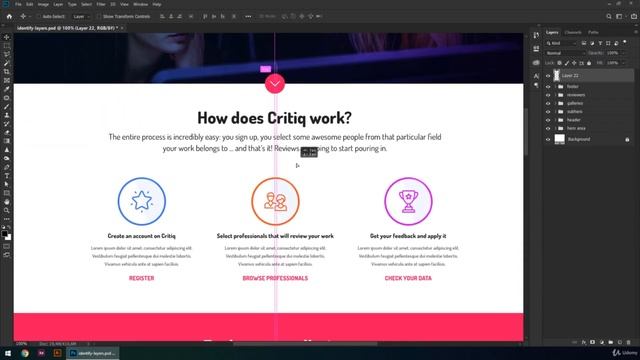Click BROWSE PROFESSIONALS link in the canvas
This screenshot has height=360, width=640.
click(275, 278)
